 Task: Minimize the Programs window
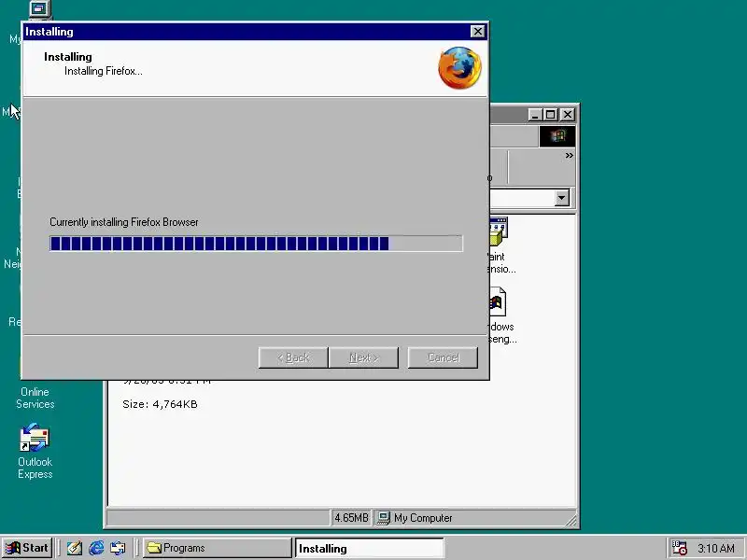535,115
